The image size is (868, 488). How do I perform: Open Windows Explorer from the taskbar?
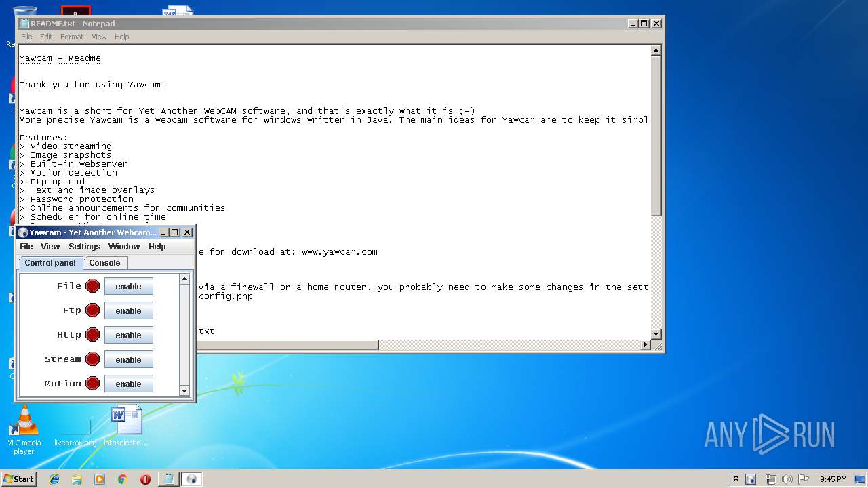click(77, 479)
